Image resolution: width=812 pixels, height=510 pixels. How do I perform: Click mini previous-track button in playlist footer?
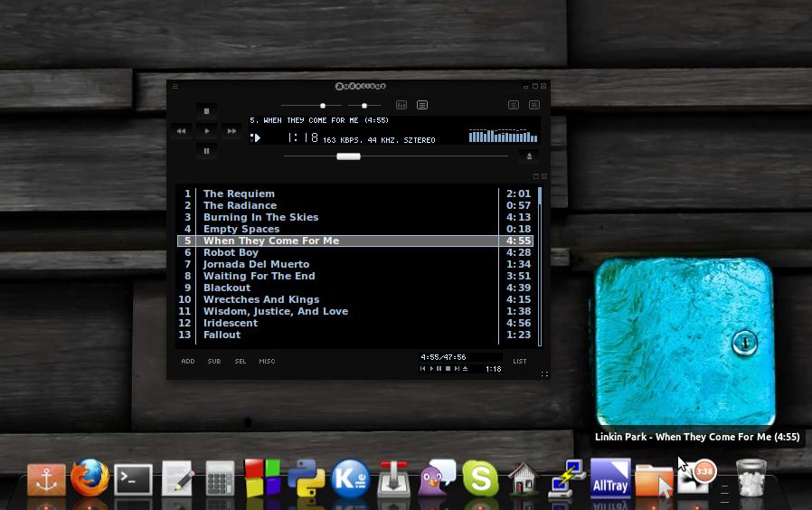click(422, 369)
